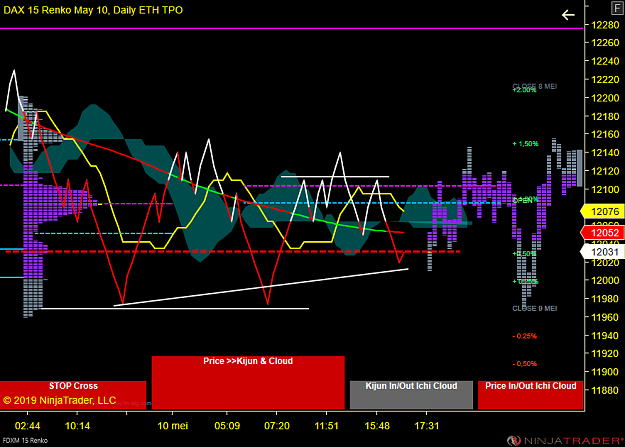Click the FDXM 15 Renko instrument label

(x=25, y=441)
